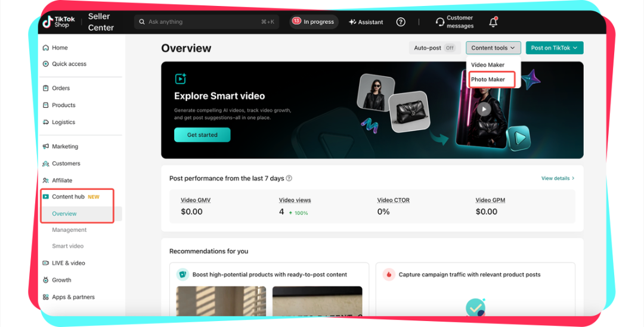Click the flame campaign traffic icon
This screenshot has width=644, height=327.
[x=389, y=275]
